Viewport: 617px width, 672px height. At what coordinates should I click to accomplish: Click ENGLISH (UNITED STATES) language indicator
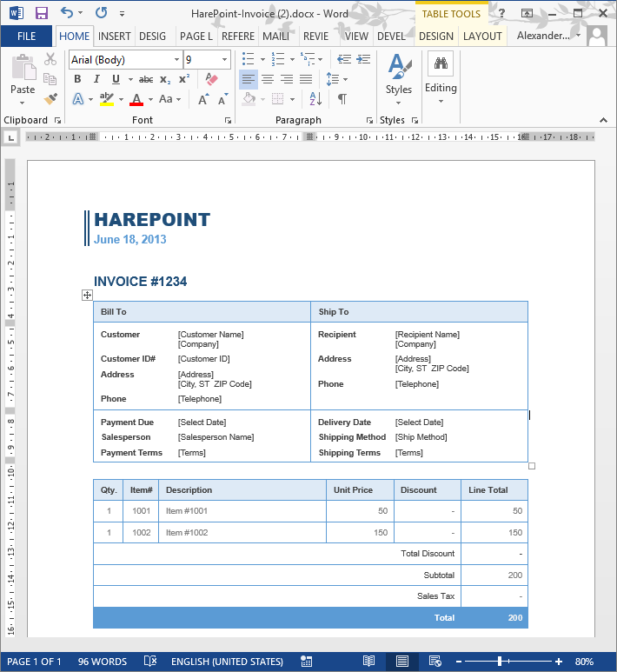point(227,662)
